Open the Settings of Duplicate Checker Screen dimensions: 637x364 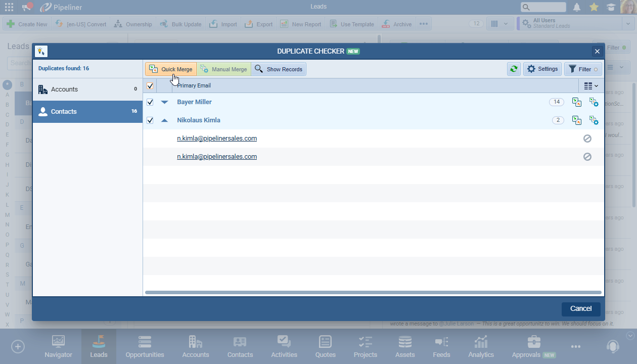[542, 69]
